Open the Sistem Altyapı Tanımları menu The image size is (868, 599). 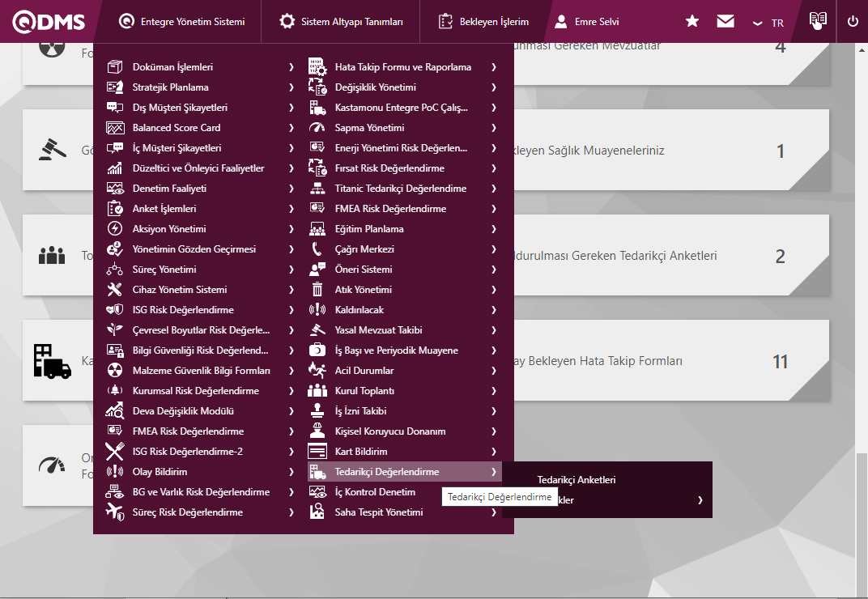pos(341,22)
